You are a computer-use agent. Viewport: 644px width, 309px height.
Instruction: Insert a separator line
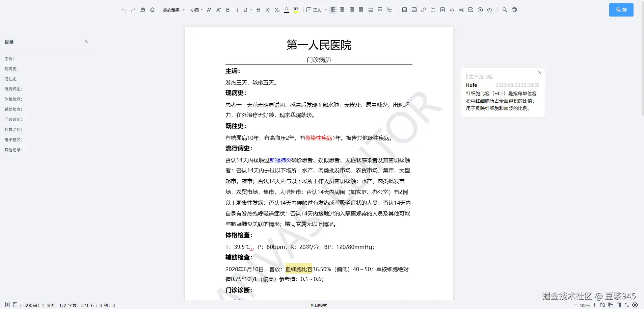click(x=433, y=10)
